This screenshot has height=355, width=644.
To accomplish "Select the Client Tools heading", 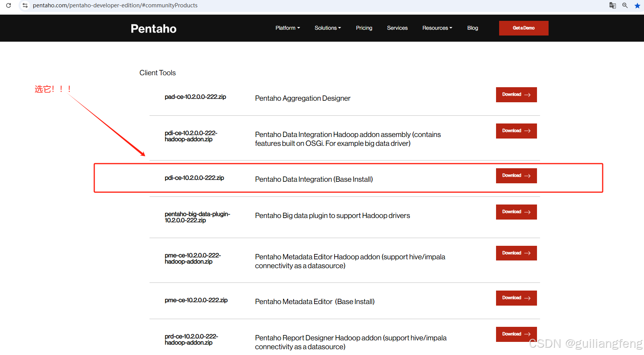I will pos(157,73).
